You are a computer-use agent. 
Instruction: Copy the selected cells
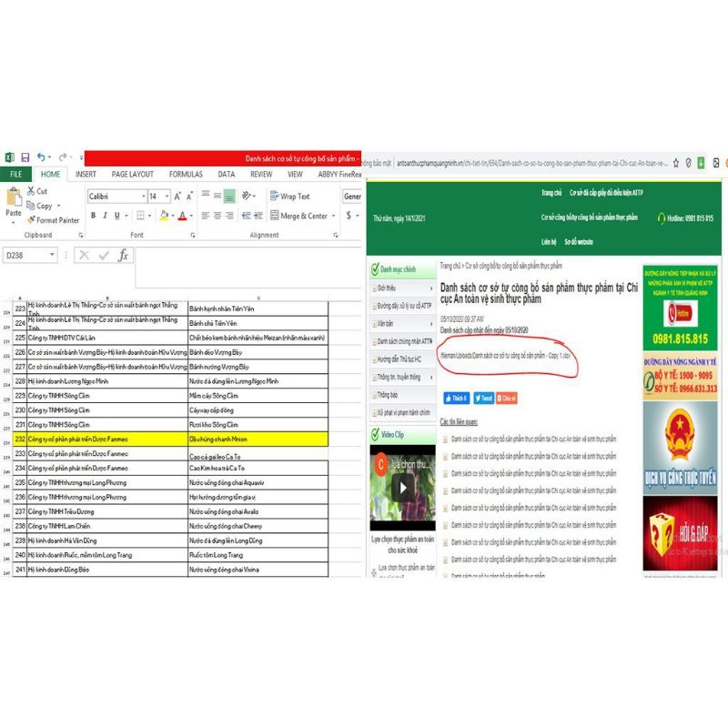pos(39,206)
